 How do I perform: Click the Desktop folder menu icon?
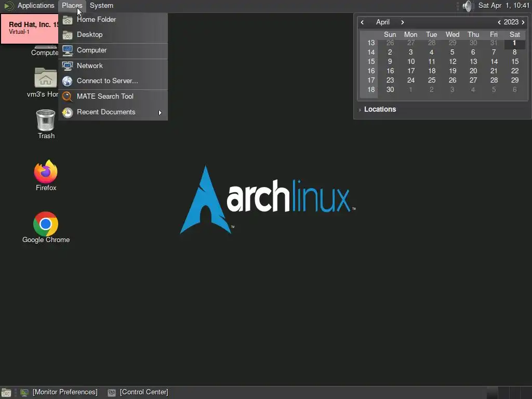tap(68, 35)
